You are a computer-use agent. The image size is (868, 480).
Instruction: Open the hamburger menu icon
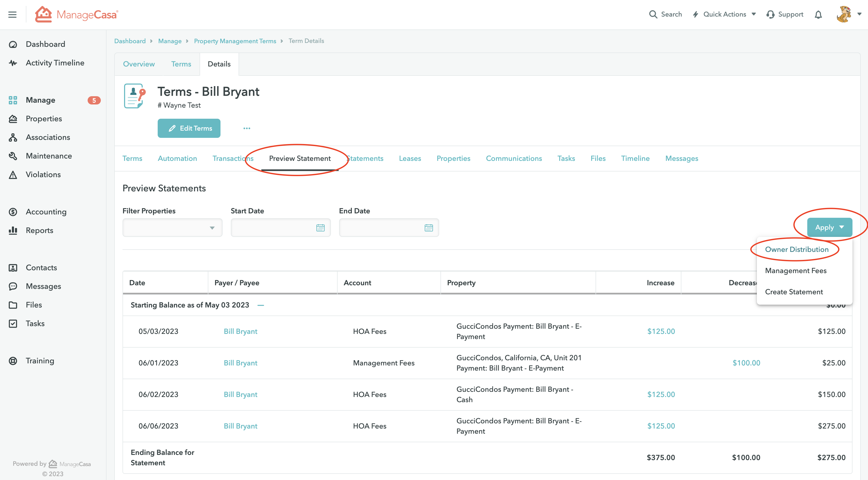coord(12,14)
